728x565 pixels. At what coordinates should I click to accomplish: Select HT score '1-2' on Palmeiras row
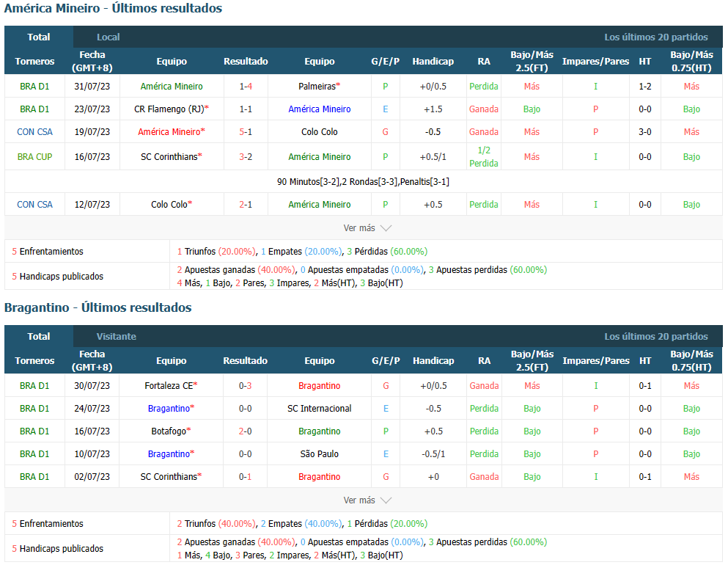tap(645, 86)
